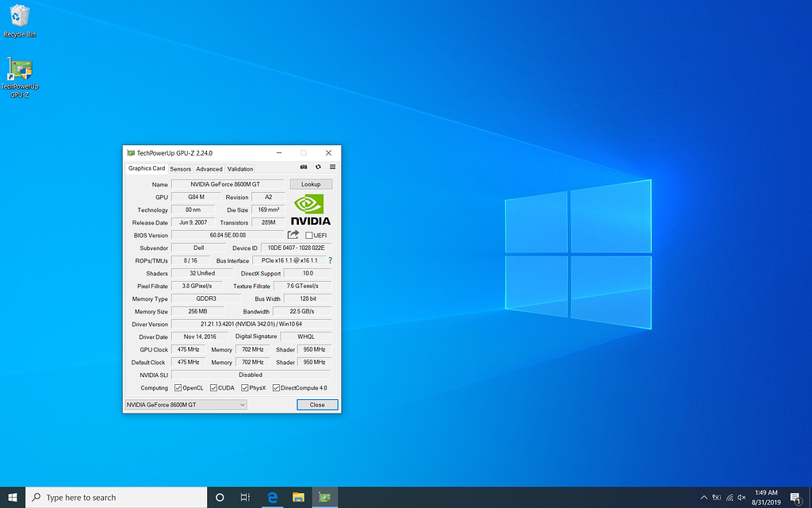This screenshot has height=508, width=812.
Task: Show hidden system tray icons
Action: [703, 498]
